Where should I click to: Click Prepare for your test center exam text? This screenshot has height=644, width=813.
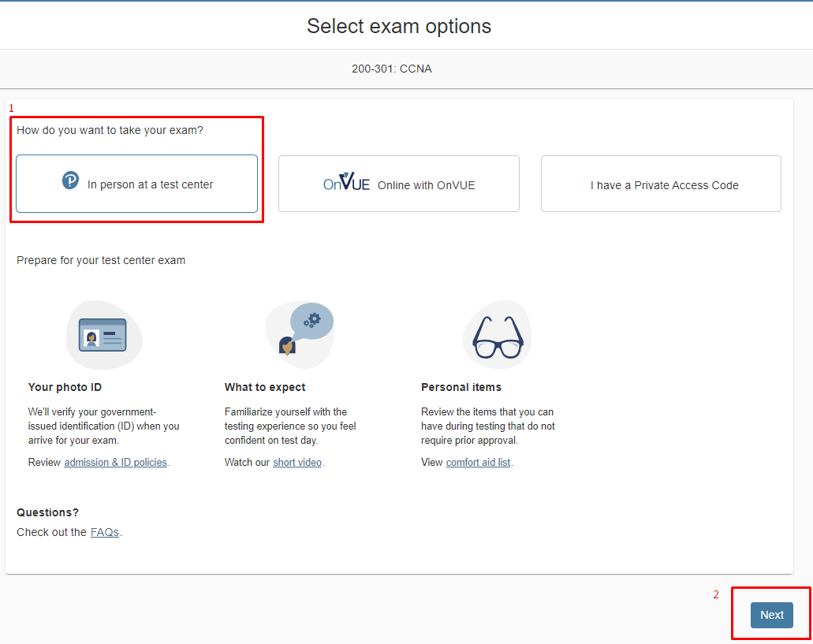[x=101, y=260]
